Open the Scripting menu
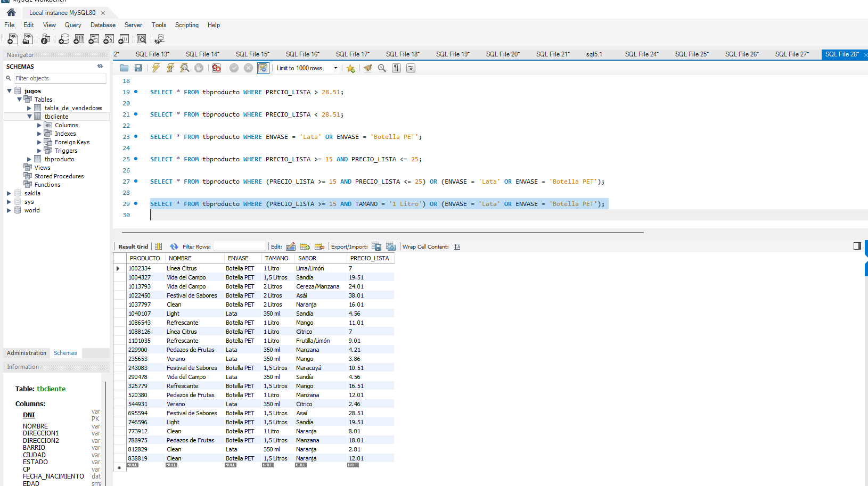Image resolution: width=868 pixels, height=486 pixels. coord(187,25)
